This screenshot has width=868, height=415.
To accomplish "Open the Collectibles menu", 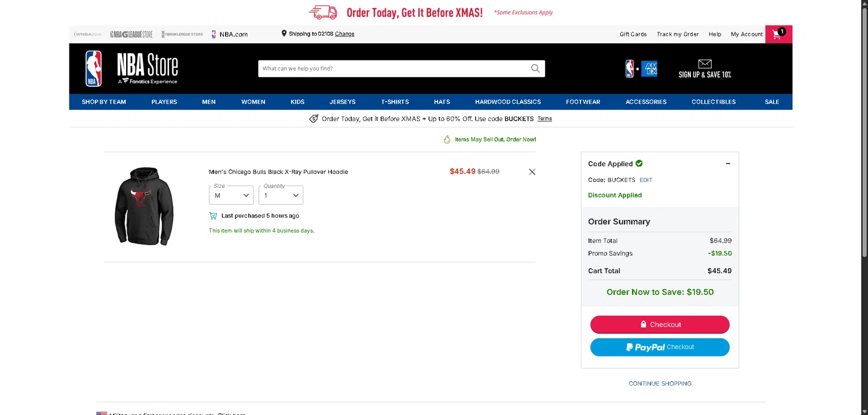I will pos(714,102).
